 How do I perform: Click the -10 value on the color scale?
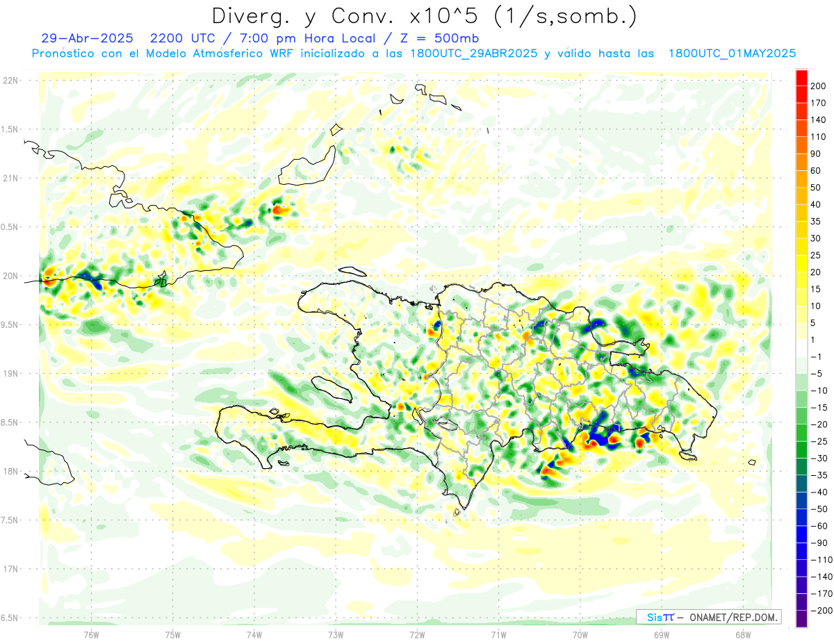point(819,390)
